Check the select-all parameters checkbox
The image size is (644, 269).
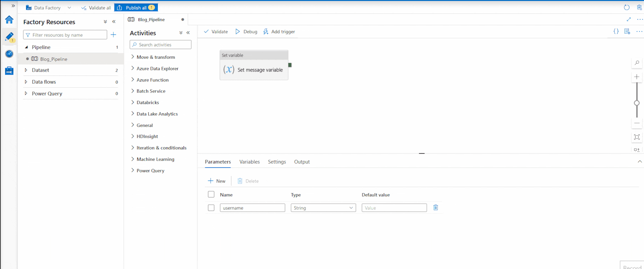[211, 195]
